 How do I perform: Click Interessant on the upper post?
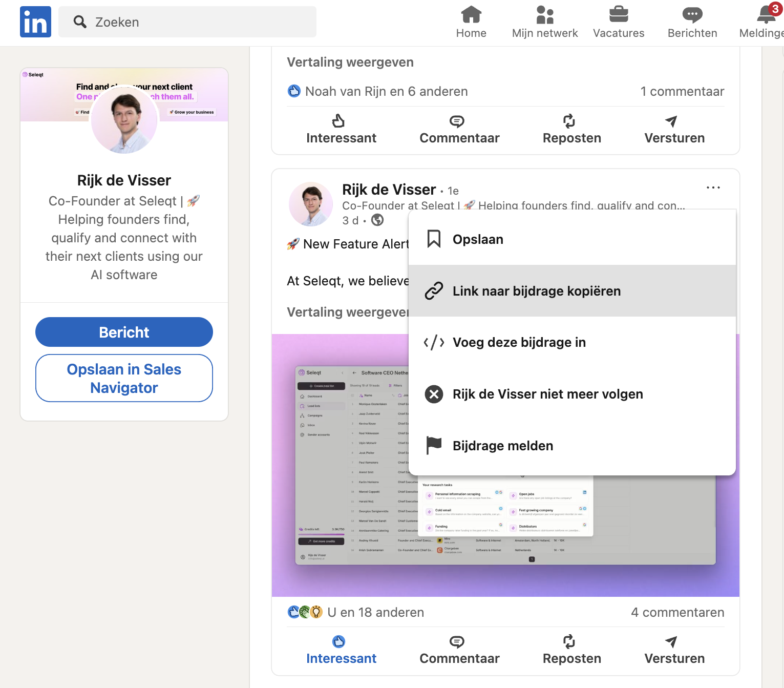341,130
